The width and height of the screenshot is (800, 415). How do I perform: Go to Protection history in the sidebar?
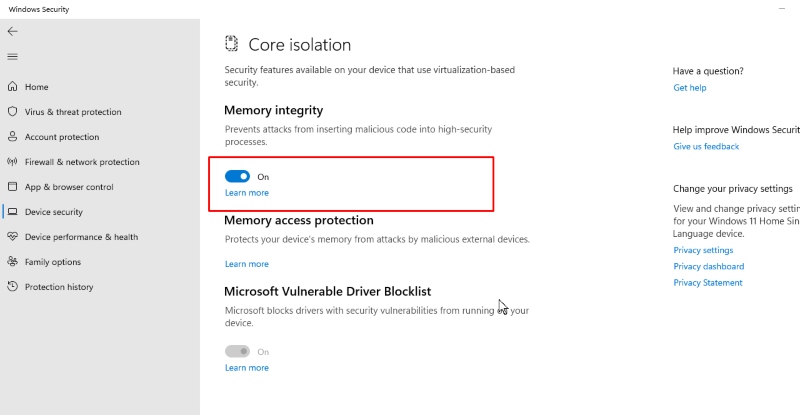coord(59,287)
